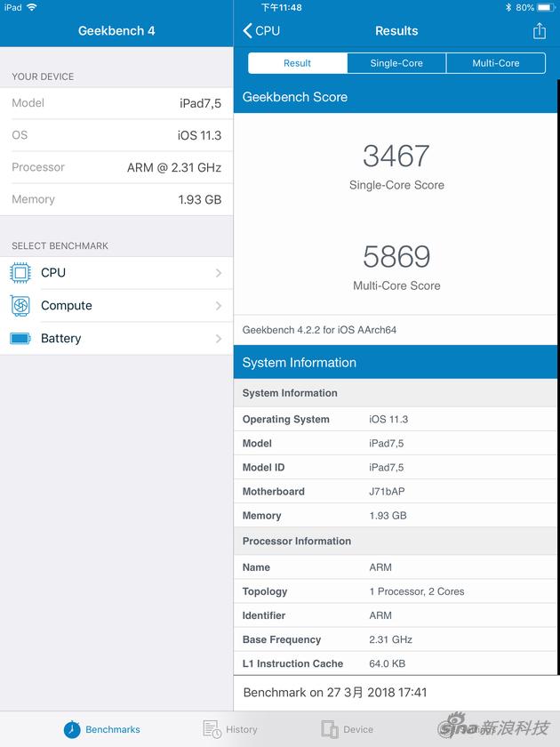Tap the Geekbench 4 title
Viewport: 560px width, 747px height.
click(116, 31)
